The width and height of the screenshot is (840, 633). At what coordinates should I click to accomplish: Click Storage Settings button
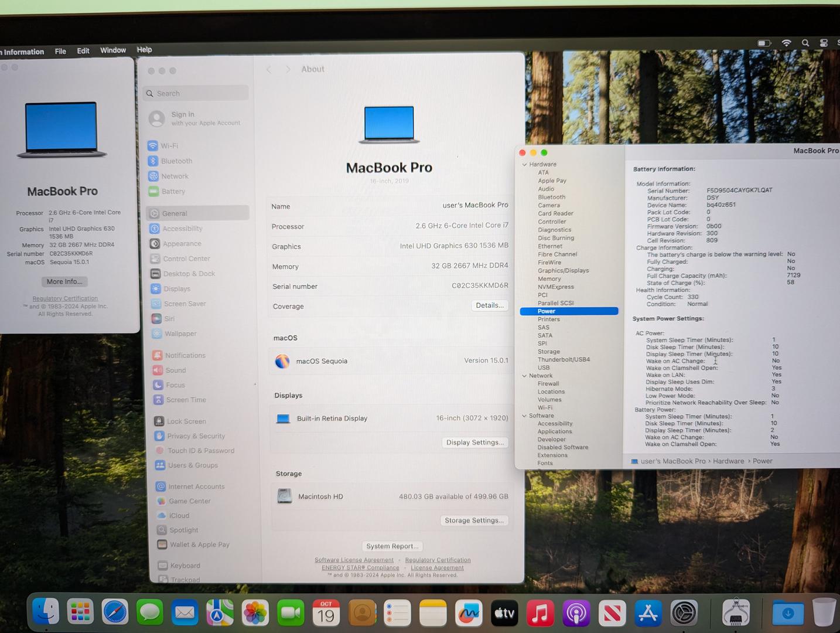[x=474, y=520]
